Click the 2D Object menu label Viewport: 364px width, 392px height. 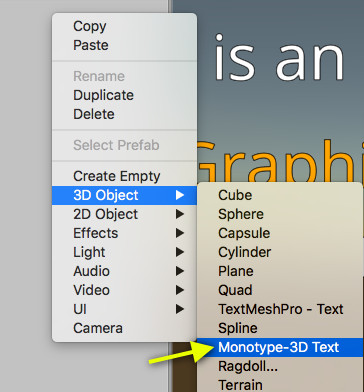tap(105, 214)
